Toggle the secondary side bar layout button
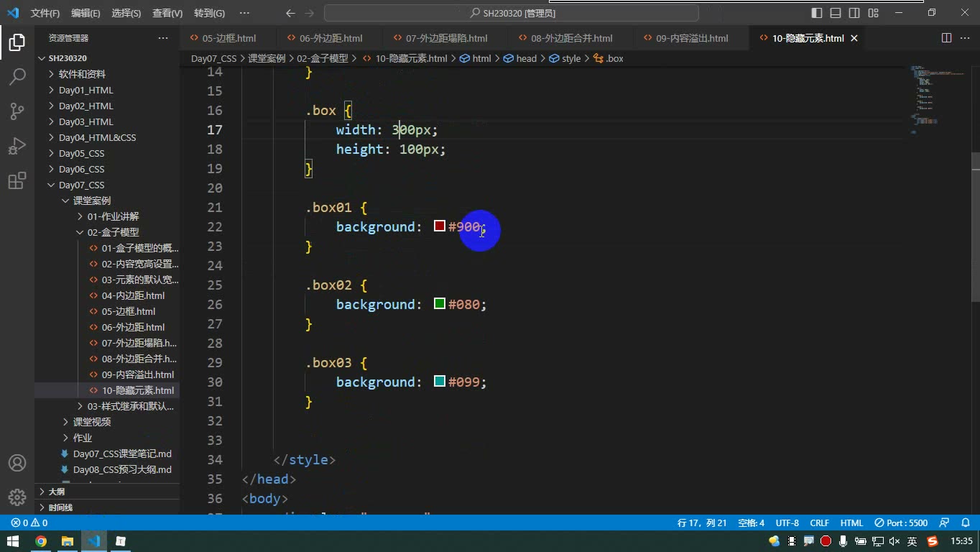Image resolution: width=980 pixels, height=552 pixels. [854, 13]
